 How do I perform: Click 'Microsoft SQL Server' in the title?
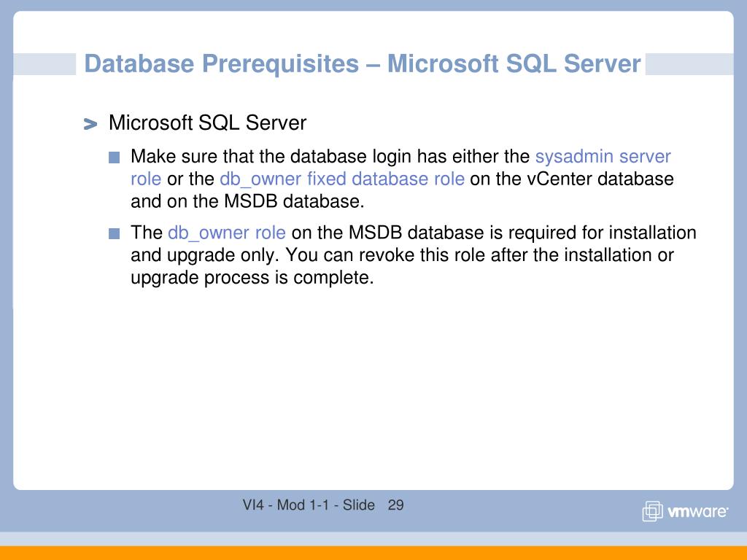tap(514, 64)
